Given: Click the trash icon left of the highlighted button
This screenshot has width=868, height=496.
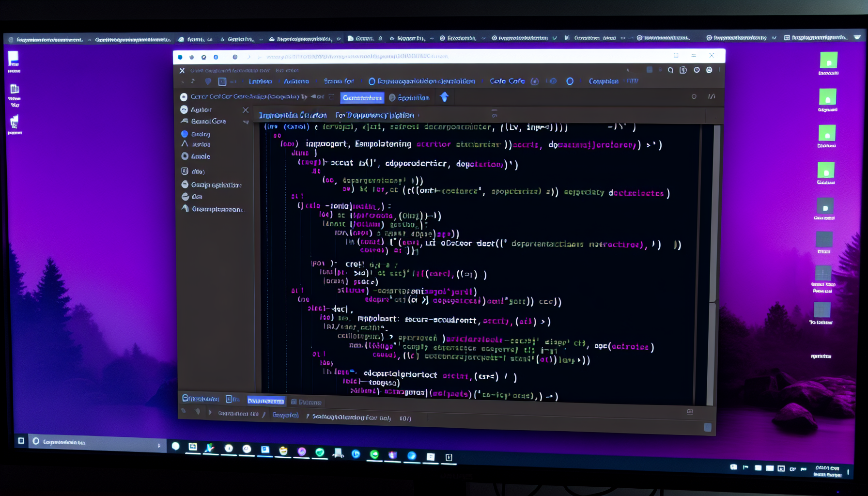Looking at the screenshot, I should click(x=331, y=97).
